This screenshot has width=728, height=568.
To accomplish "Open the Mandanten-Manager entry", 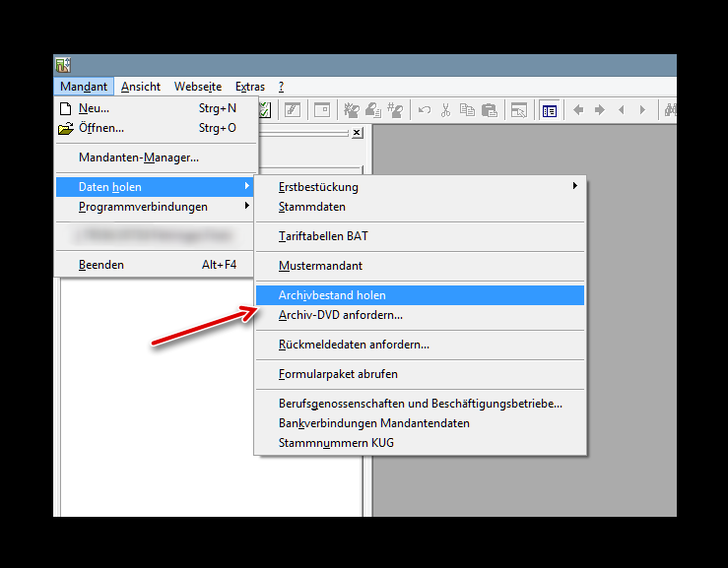I will [139, 158].
